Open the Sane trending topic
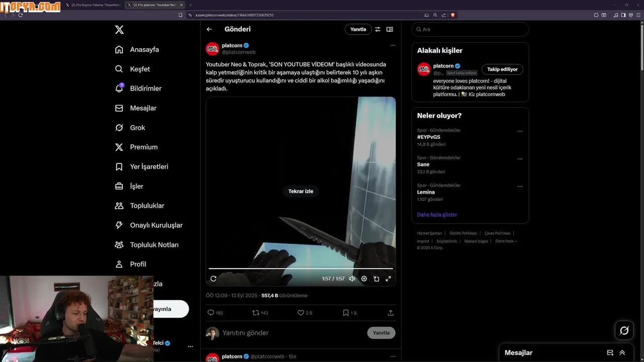The height and width of the screenshot is (362, 644). click(423, 164)
